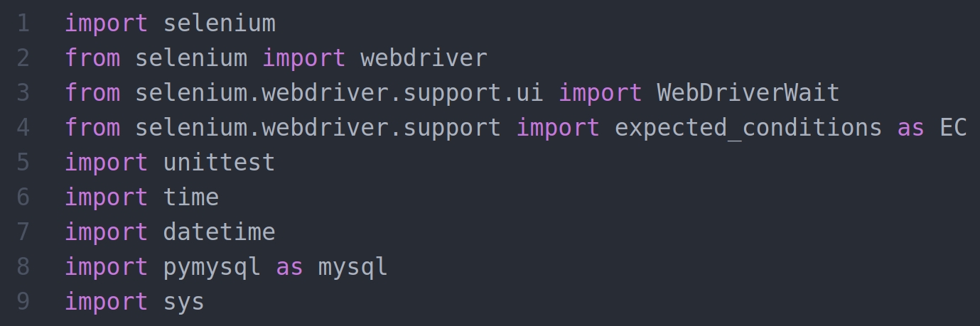Click the 'pymysql' module name
Screen dimensions: 980x326
[x=212, y=267]
